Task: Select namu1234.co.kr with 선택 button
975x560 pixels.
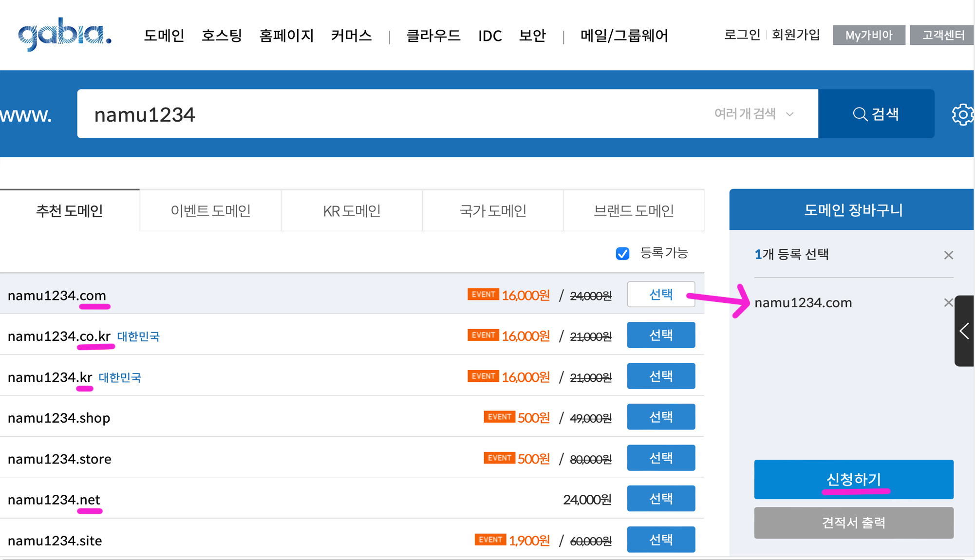Action: (x=660, y=335)
